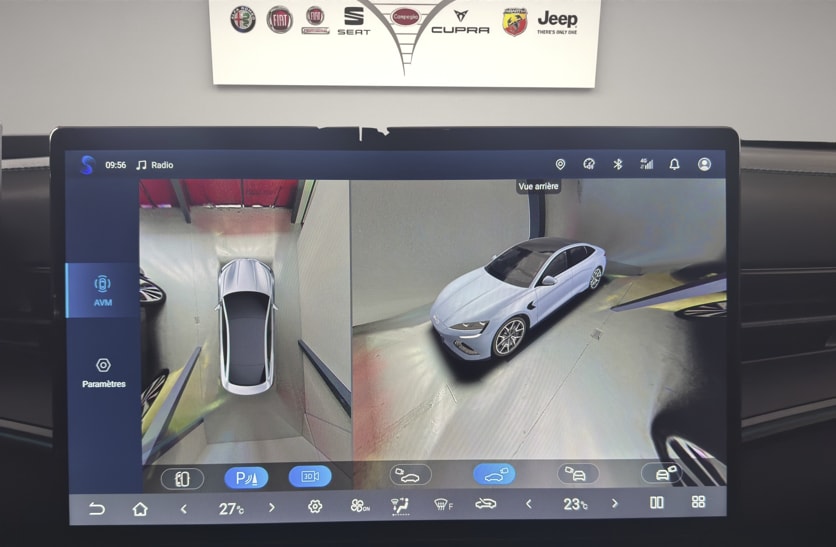Increase the left 27°C temperature
Viewport: 836px width, 547px height.
coord(271,508)
